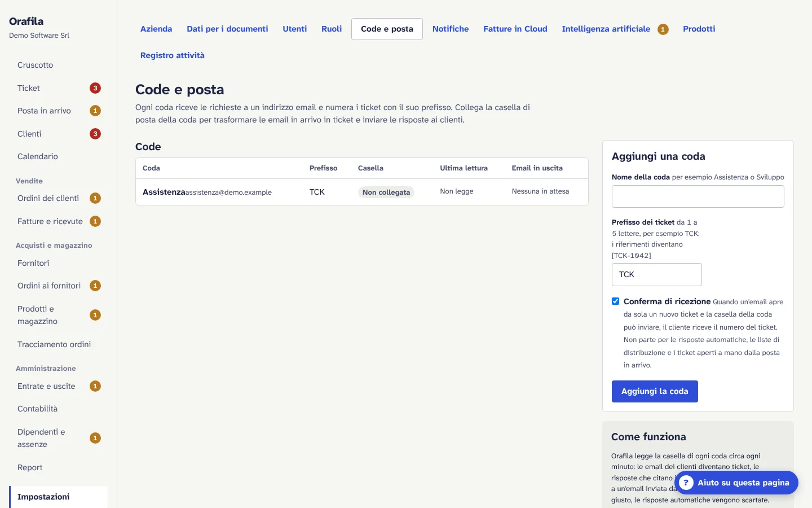
Task: Open the Registro attività tab
Action: click(x=173, y=55)
